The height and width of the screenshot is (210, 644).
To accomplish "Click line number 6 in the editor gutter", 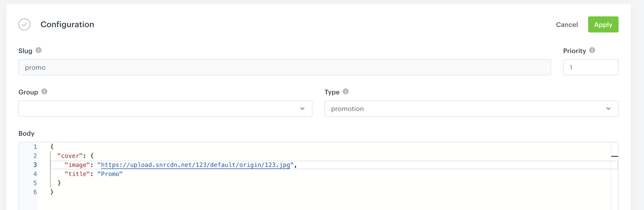I will point(35,192).
